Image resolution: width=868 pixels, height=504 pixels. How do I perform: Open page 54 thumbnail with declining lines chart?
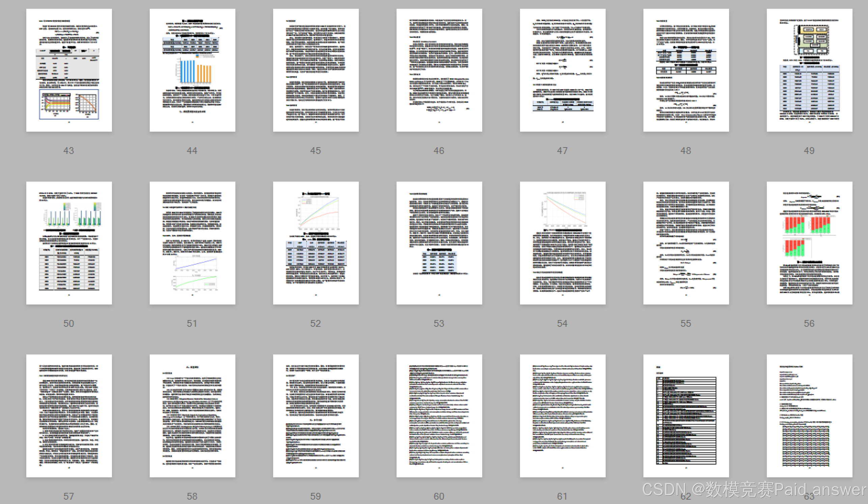(x=562, y=243)
